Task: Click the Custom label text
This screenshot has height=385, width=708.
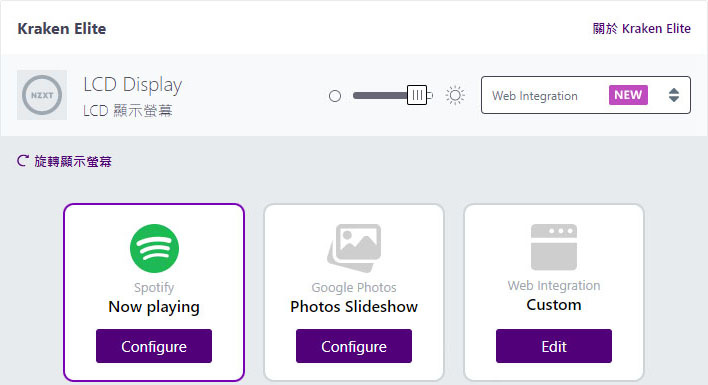Action: click(x=554, y=305)
